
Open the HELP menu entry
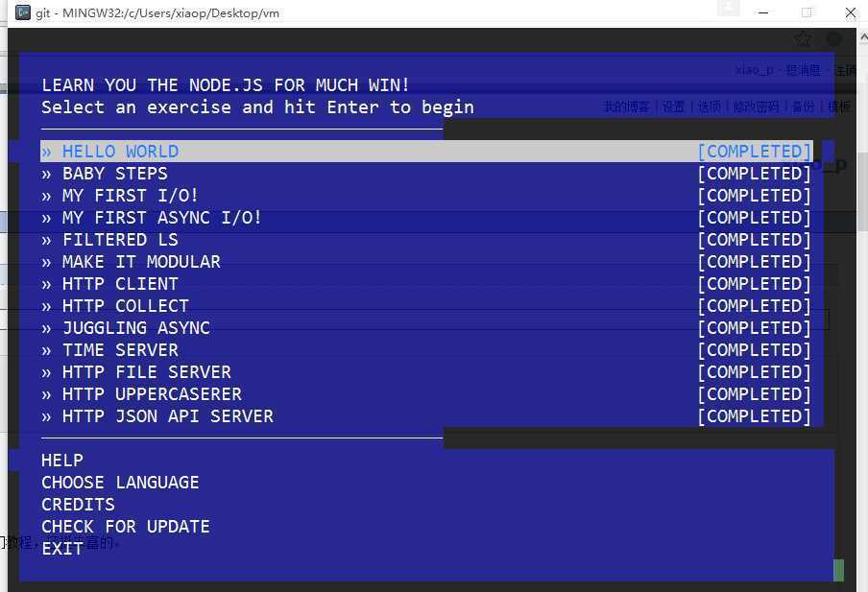[x=62, y=461]
